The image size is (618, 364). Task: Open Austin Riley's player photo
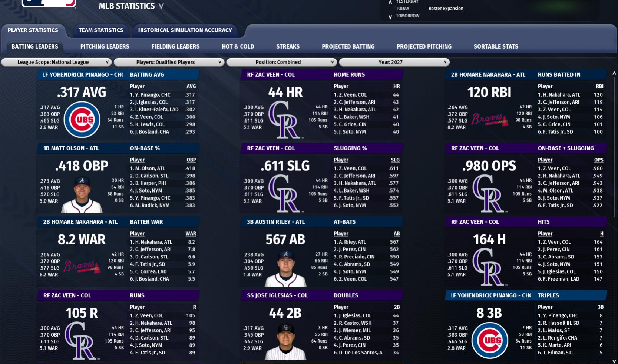click(286, 268)
